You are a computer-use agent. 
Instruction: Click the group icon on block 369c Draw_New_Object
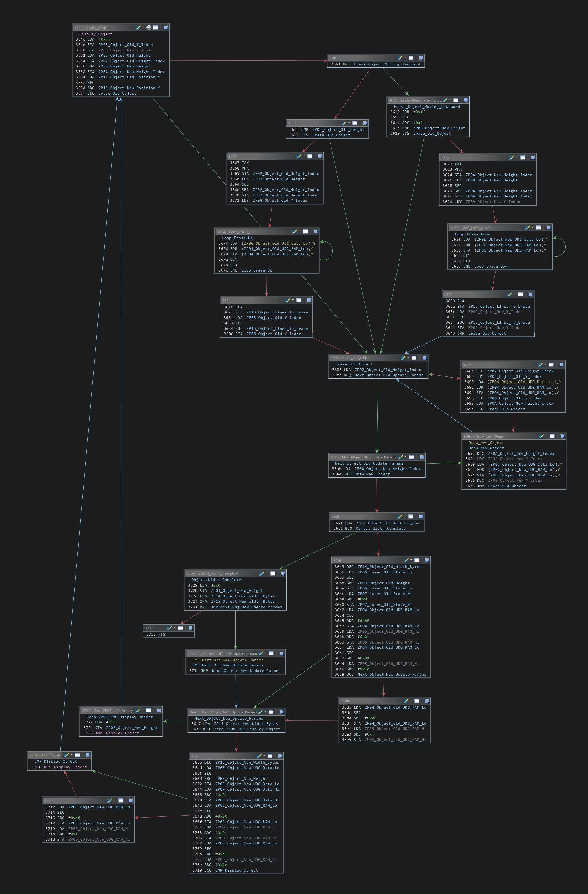coord(562,436)
